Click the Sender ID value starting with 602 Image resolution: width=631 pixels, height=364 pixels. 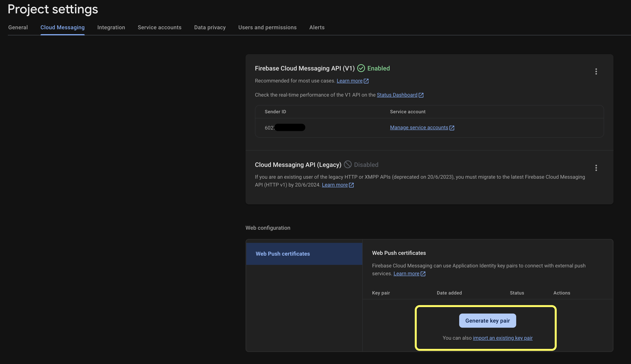(x=285, y=128)
